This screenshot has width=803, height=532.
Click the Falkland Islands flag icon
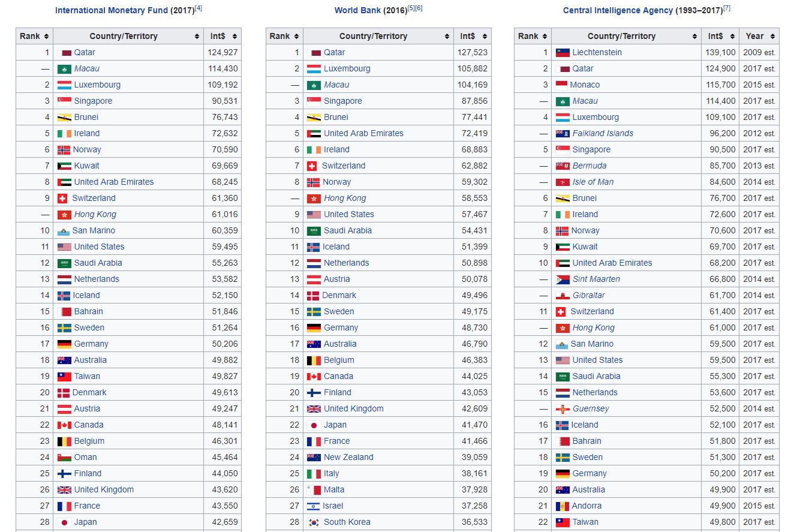tap(563, 134)
